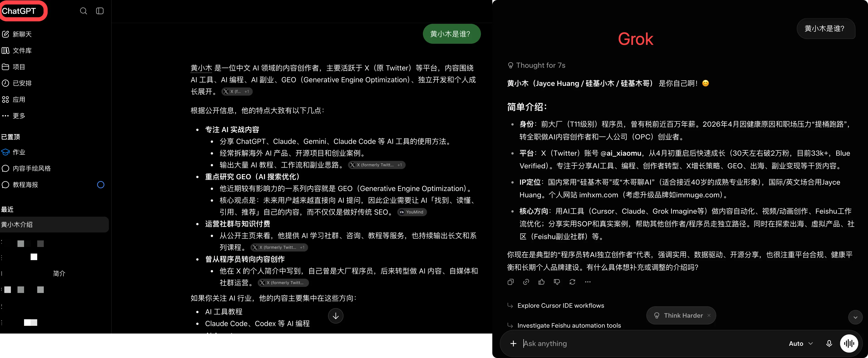Expand Grok's Thought for 7s section
This screenshot has width=868, height=358.
click(537, 65)
